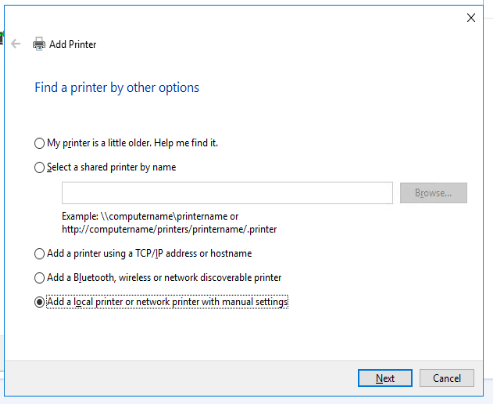493x404 pixels.
Task: Go back using the left arrow icon
Action: (x=16, y=44)
